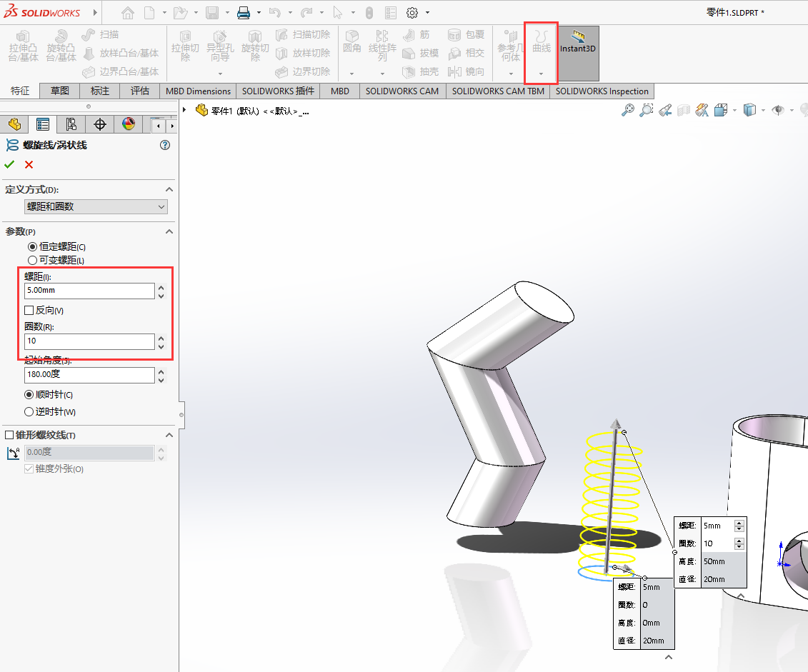Collapse Defined By (定义方式) section
This screenshot has height=672, width=808.
(x=169, y=189)
